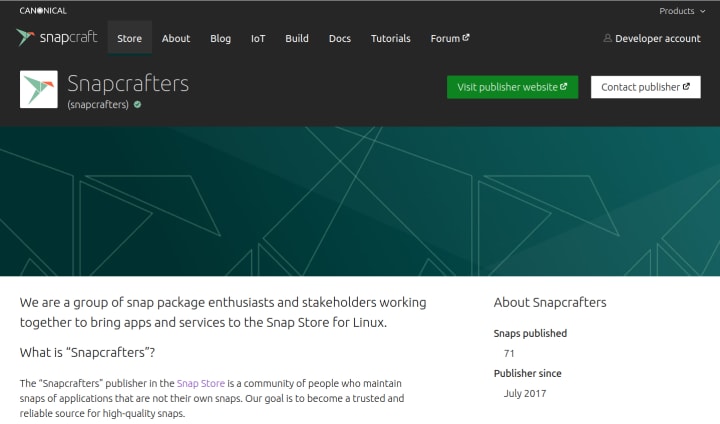Click the snaps published value 71
The image size is (720, 424).
click(509, 354)
